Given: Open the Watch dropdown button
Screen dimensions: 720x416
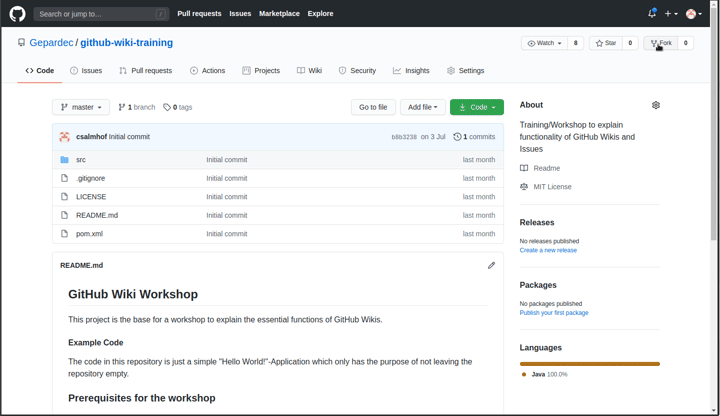Looking at the screenshot, I should click(545, 43).
